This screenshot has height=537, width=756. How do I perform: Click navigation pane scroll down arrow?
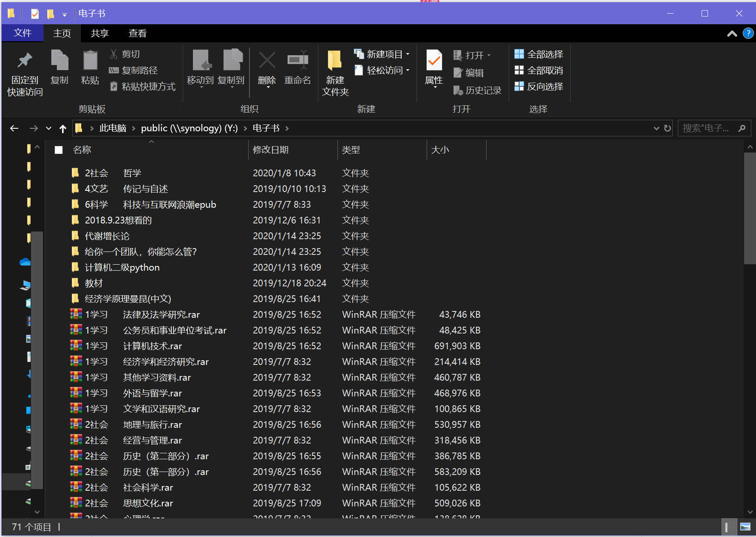pos(37,512)
